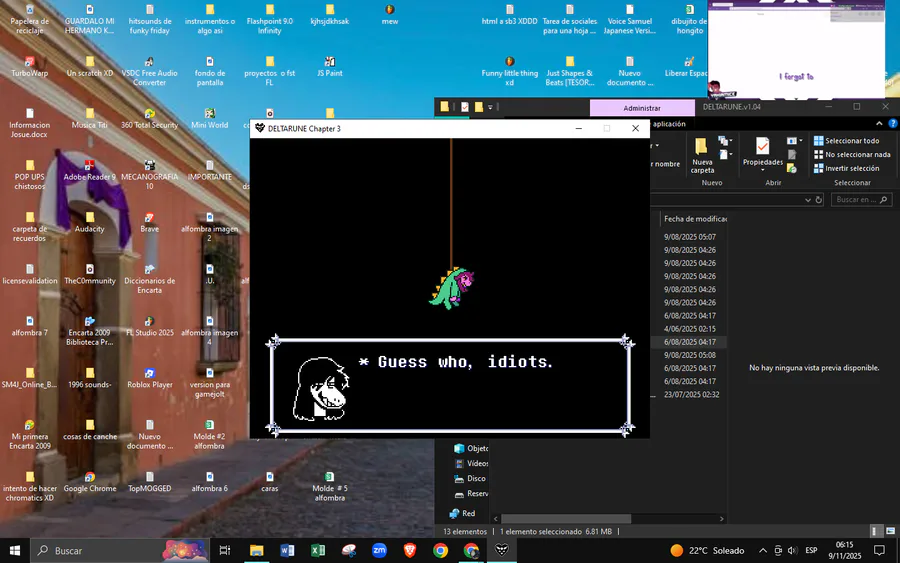Open the Just Shapes & Beats folder
This screenshot has height=563, width=900.
click(570, 71)
